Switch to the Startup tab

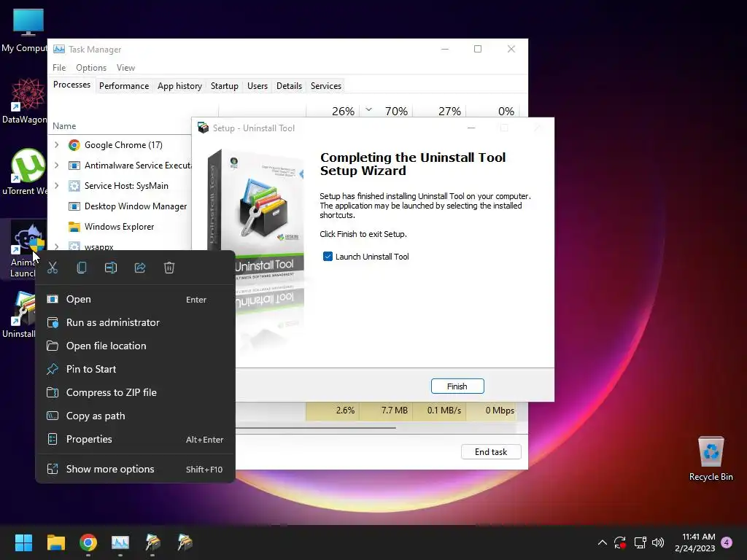(225, 86)
